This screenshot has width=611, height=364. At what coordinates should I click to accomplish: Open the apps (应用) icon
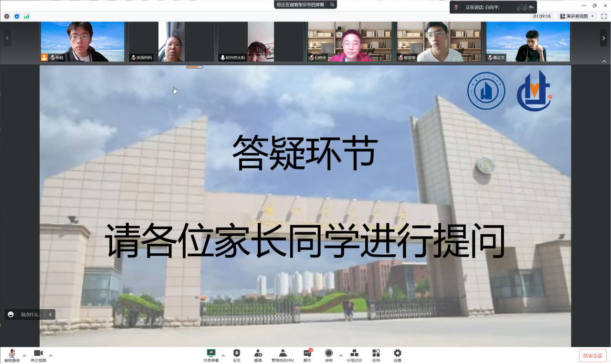click(376, 355)
